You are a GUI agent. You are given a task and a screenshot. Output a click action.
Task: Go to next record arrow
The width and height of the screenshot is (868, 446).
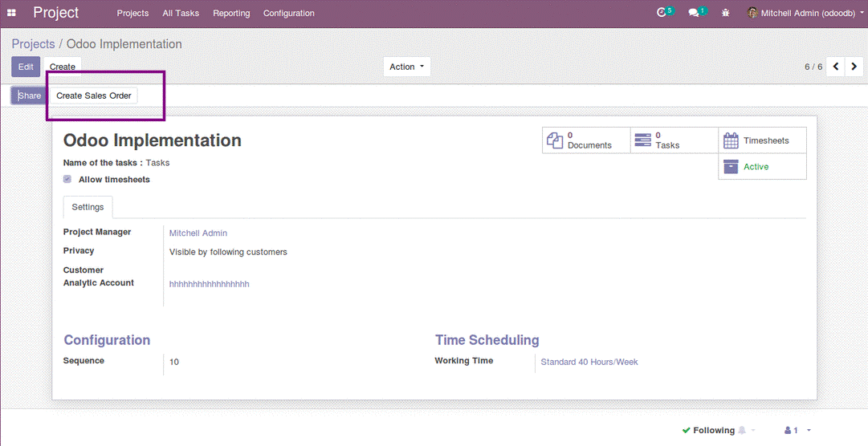[854, 67]
